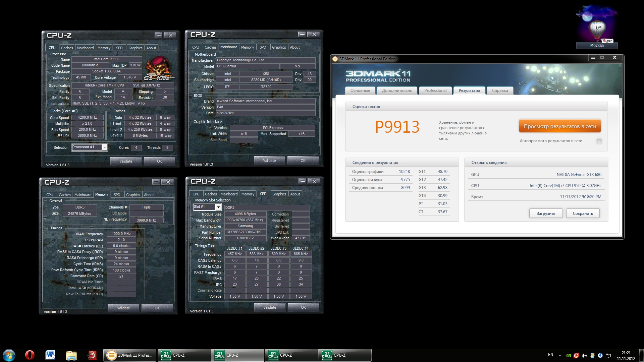Open About tab in CPU-Z SPD window
The width and height of the screenshot is (644, 362).
coord(295,194)
